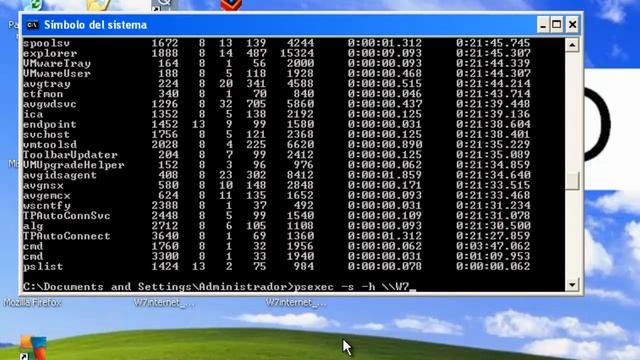
Task: Click the 'spoolsv' process row
Action: 277,43
